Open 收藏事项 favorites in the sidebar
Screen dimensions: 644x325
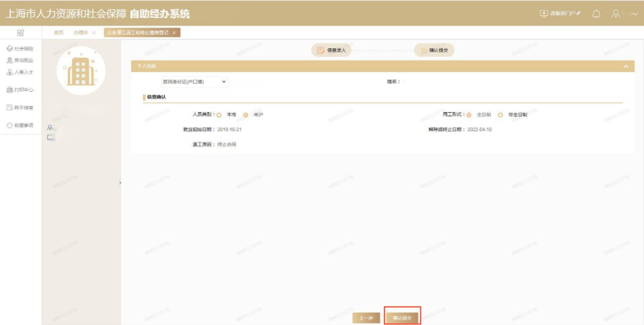[20, 125]
